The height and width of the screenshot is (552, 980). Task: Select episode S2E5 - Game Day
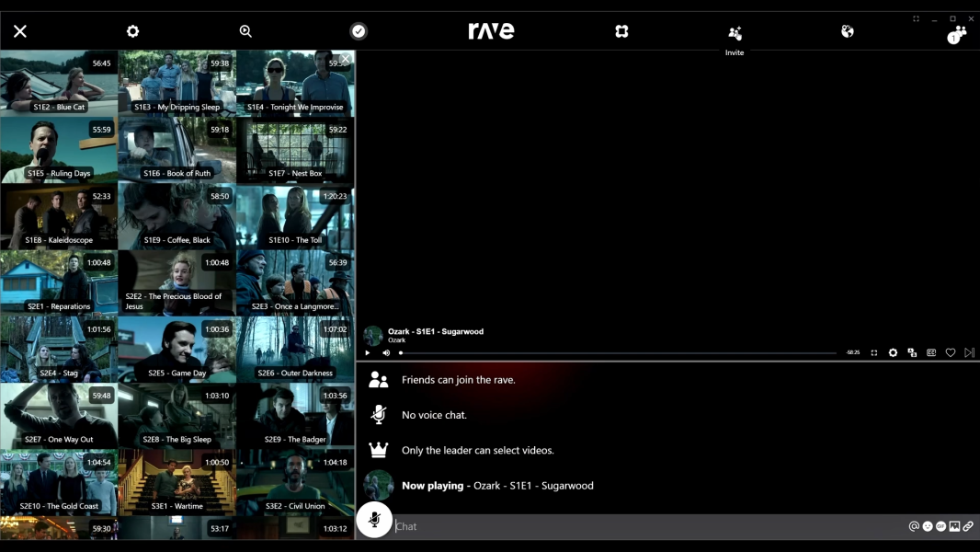tap(177, 350)
